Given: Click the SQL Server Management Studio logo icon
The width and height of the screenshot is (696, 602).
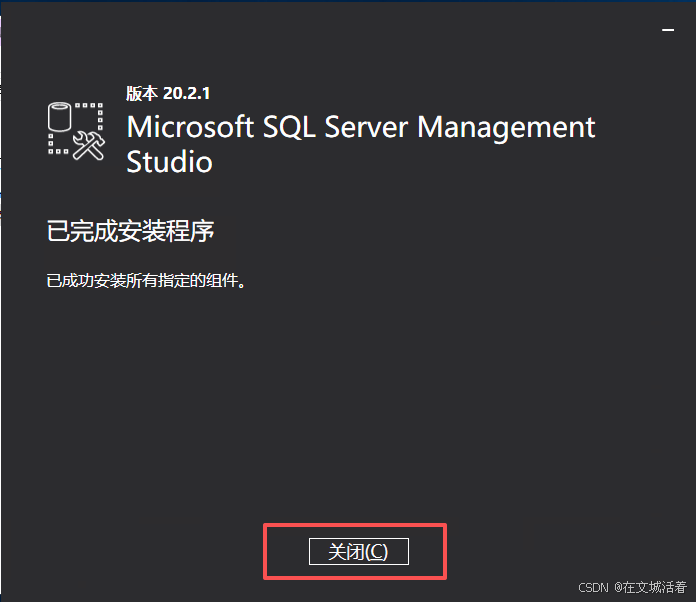Looking at the screenshot, I should click(x=76, y=131).
